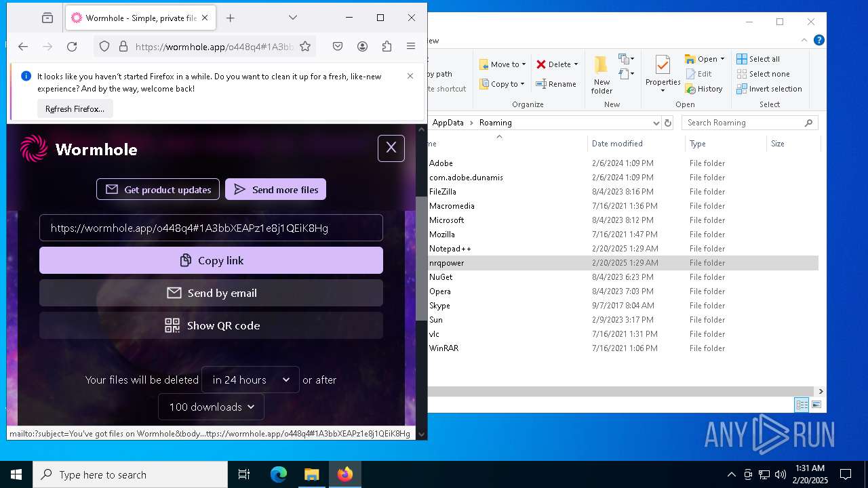868x488 pixels.
Task: Open the Windows Start menu
Action: [16, 474]
